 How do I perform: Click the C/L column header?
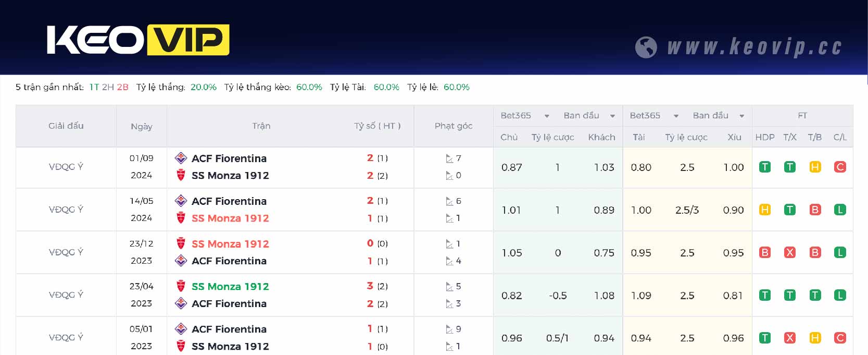(840, 137)
